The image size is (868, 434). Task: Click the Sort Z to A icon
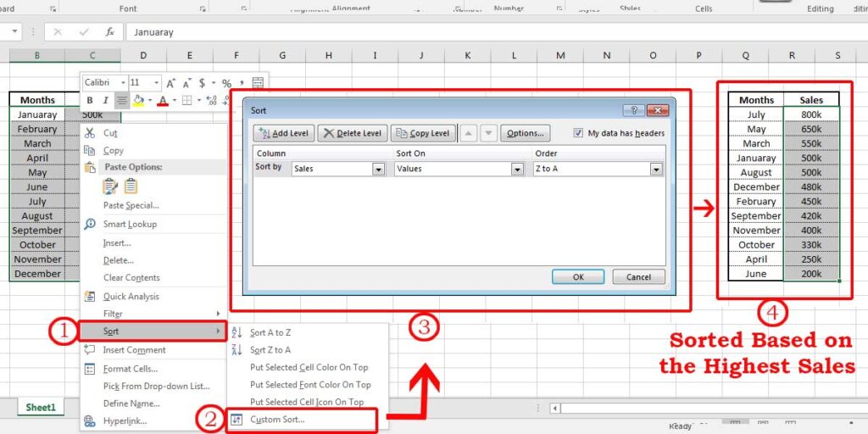[237, 350]
